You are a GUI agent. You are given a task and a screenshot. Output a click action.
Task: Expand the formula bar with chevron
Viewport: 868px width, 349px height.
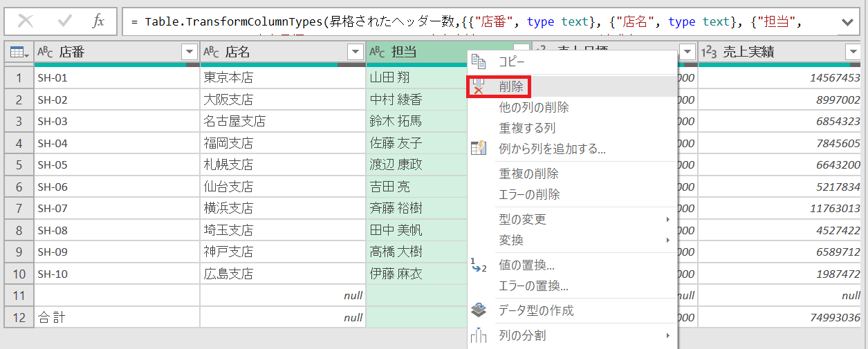[847, 22]
